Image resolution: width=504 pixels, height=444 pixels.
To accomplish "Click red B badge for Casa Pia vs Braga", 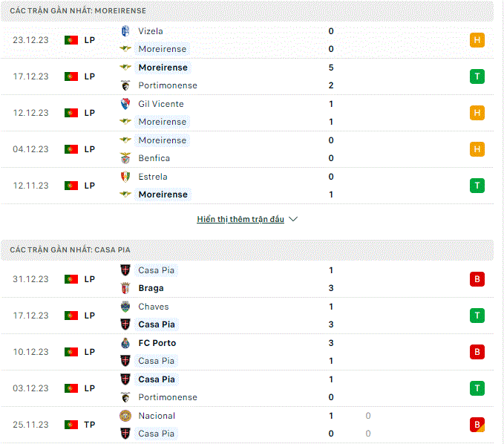I will 477,279.
